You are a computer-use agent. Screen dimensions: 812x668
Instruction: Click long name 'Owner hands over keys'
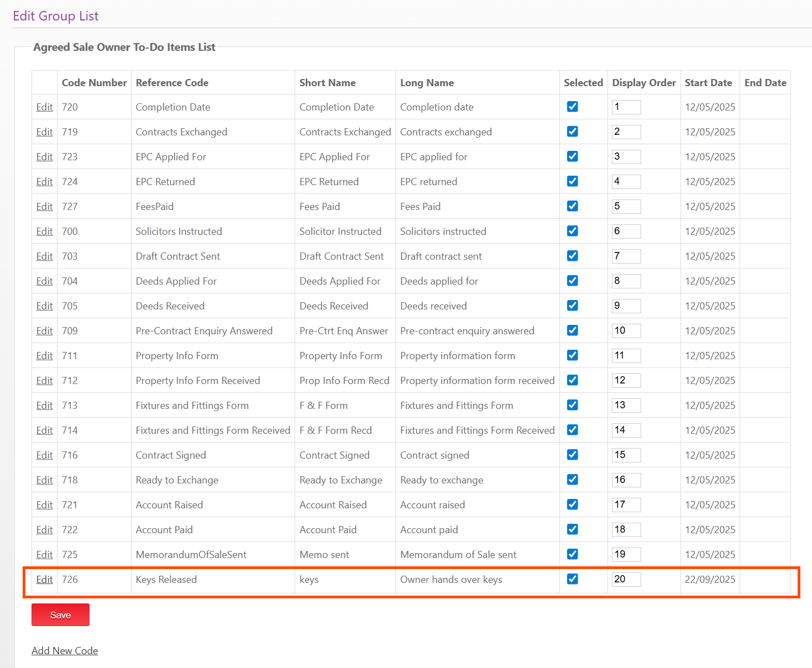451,580
